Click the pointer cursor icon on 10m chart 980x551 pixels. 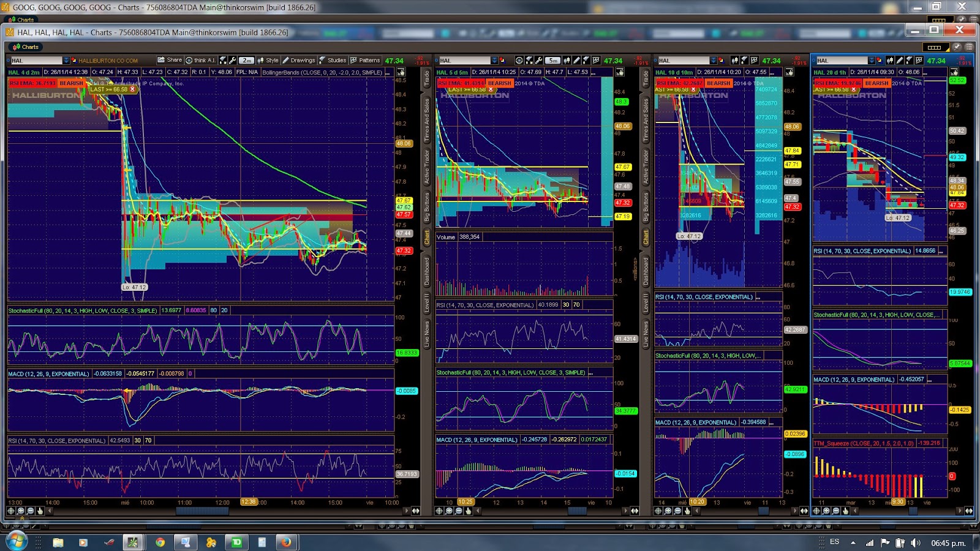[x=790, y=72]
